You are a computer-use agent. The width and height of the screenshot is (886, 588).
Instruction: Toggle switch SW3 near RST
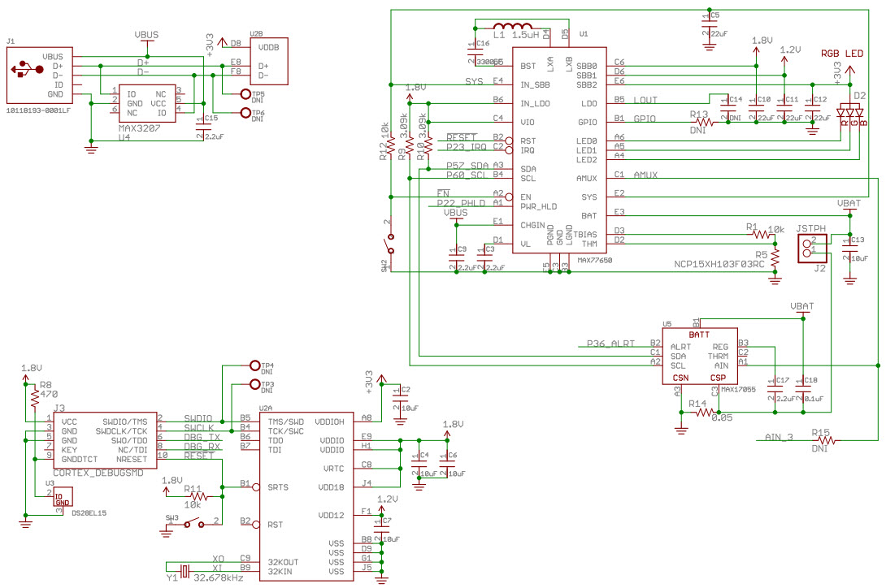[195, 524]
